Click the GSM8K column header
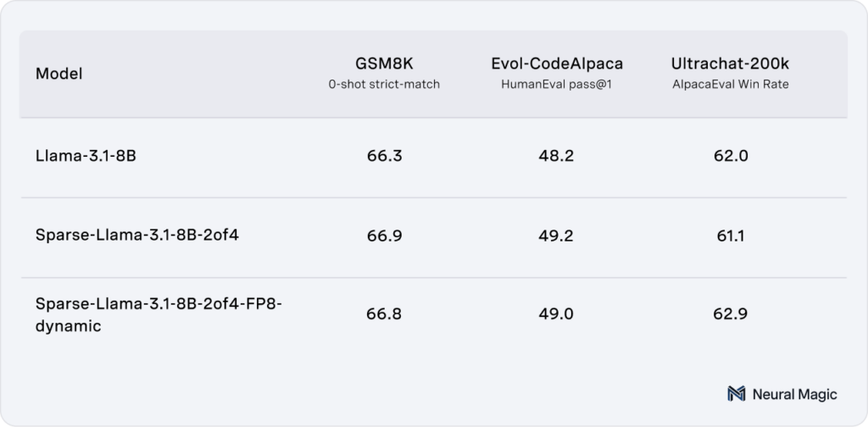 click(384, 64)
